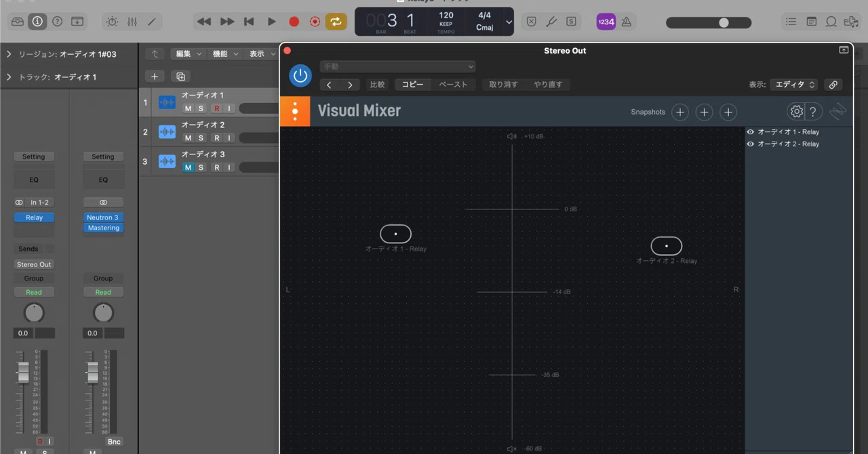Toggle the Solo S toolbar button

click(572, 22)
